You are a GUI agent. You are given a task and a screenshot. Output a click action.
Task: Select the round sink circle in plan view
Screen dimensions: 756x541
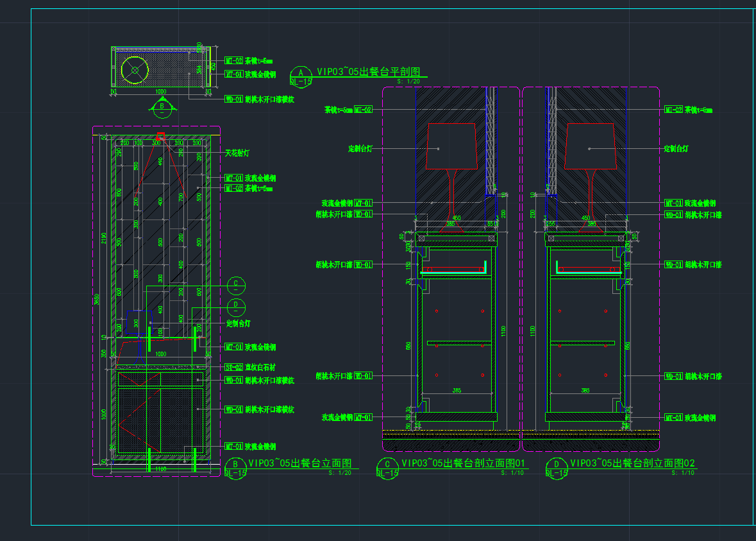coord(134,70)
